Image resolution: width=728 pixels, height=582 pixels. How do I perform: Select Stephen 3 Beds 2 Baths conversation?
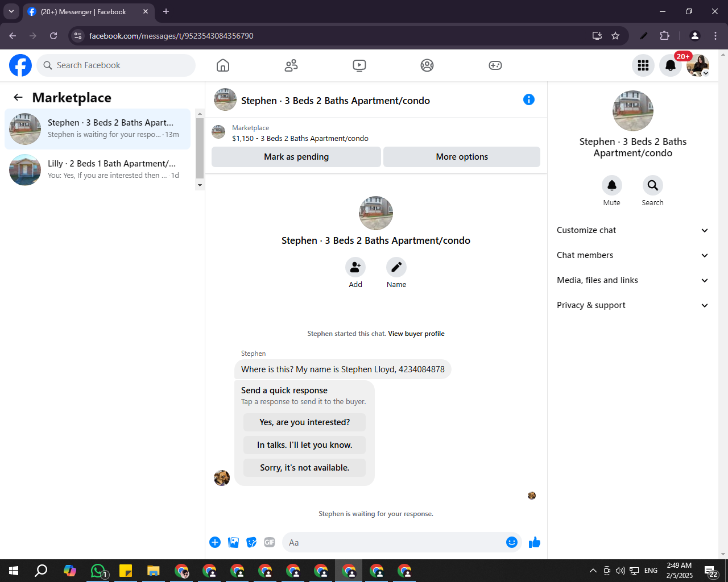[x=97, y=129]
